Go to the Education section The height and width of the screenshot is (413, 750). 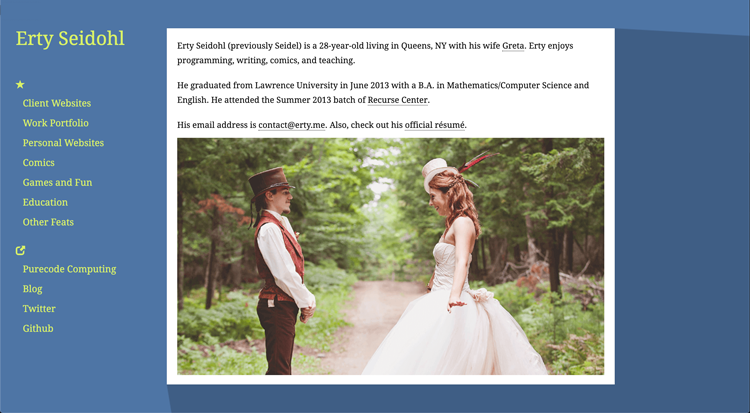click(x=45, y=202)
